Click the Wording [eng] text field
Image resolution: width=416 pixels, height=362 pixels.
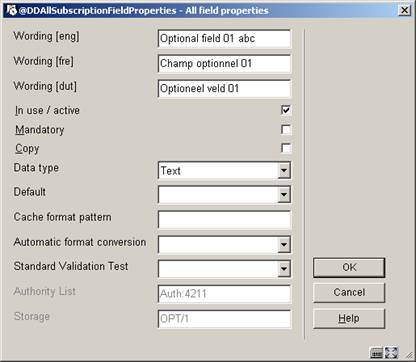coord(224,39)
